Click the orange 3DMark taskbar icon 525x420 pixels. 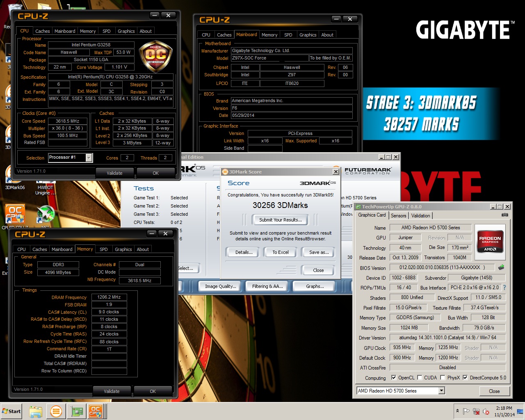[x=56, y=411]
